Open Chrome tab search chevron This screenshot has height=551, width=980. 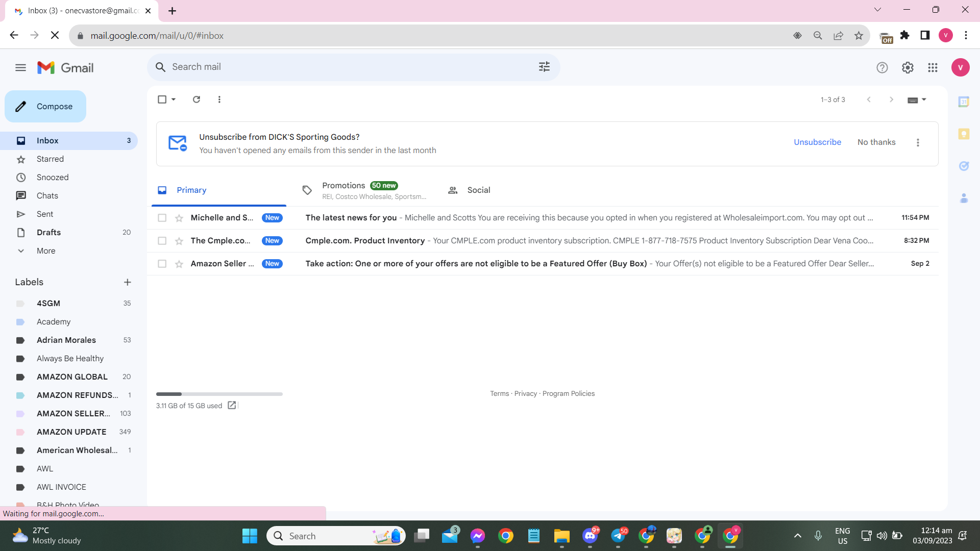(877, 10)
